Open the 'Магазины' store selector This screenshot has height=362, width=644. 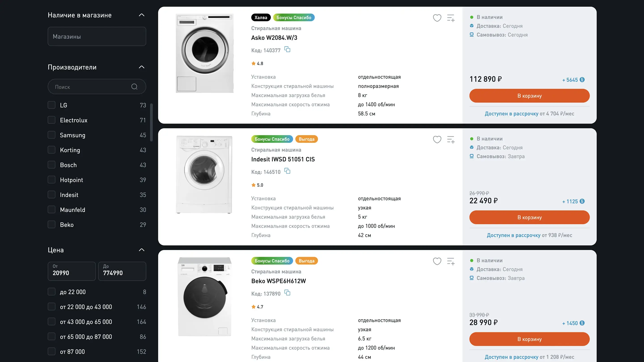pos(97,36)
